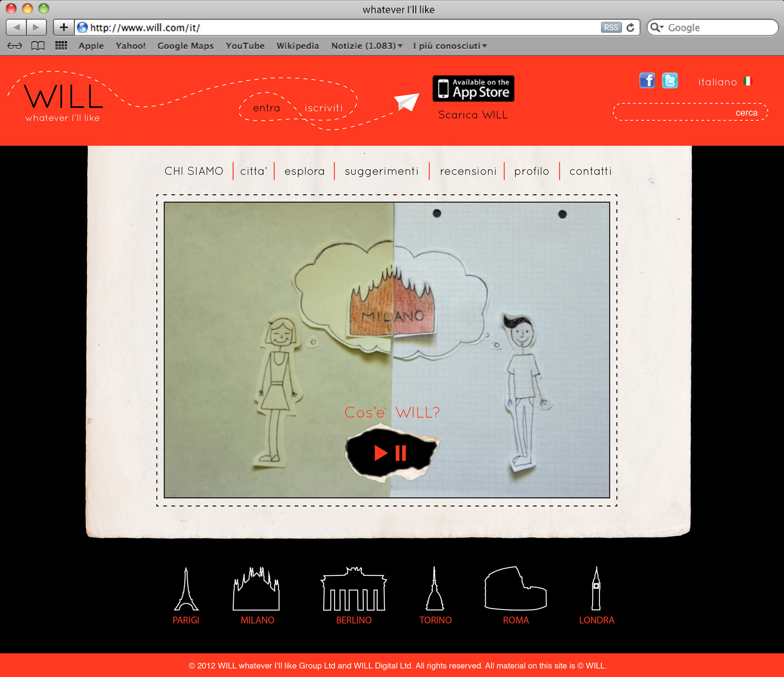Show all bookmarks book icon
Image resolution: width=784 pixels, height=677 pixels.
coord(38,46)
